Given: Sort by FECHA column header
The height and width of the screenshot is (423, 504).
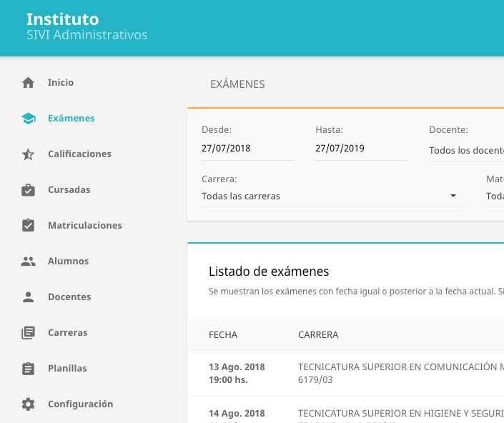Looking at the screenshot, I should tap(223, 334).
